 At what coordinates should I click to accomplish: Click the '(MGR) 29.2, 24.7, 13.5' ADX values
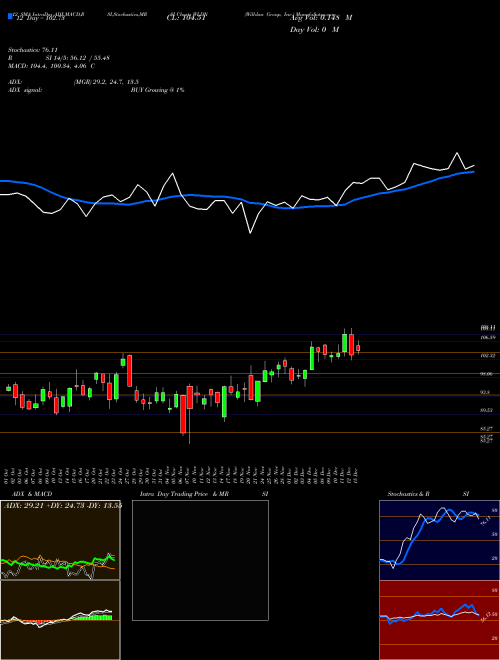[106, 82]
